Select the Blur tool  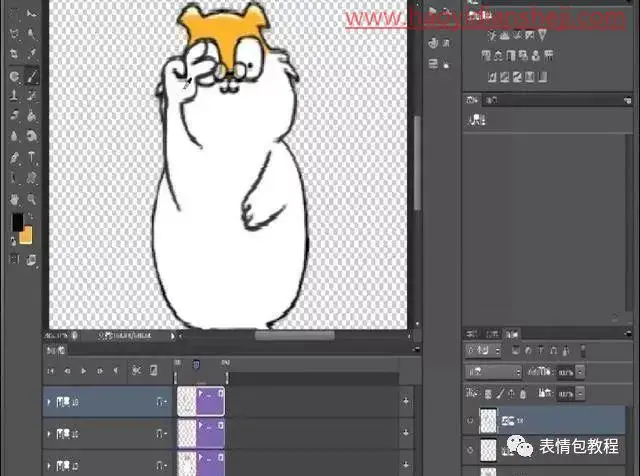(x=14, y=136)
